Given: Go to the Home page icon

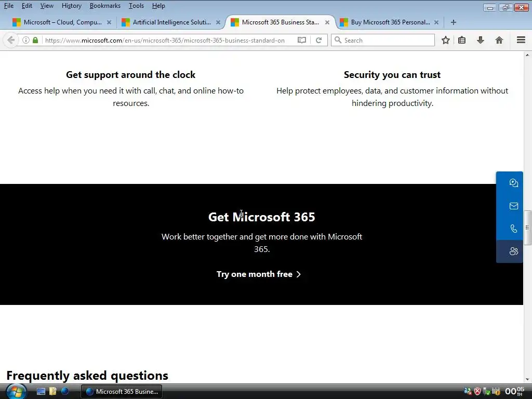Looking at the screenshot, I should pos(499,40).
